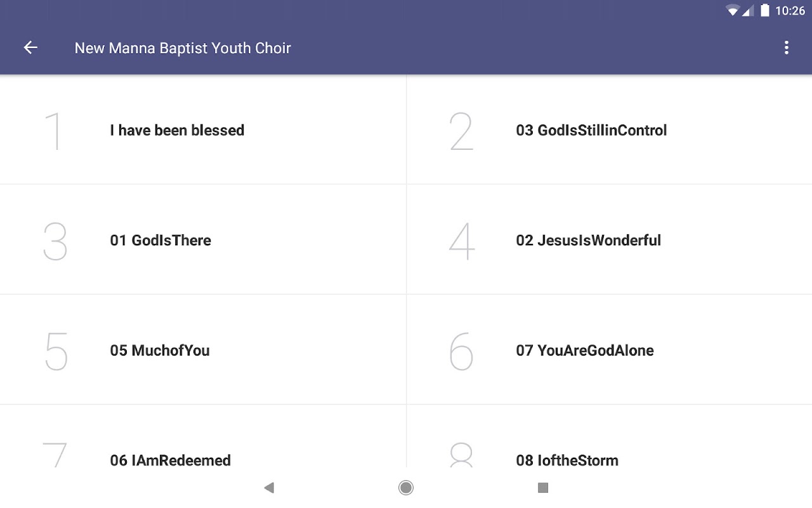
Task: Tap the large track number 4
Action: coord(462,241)
